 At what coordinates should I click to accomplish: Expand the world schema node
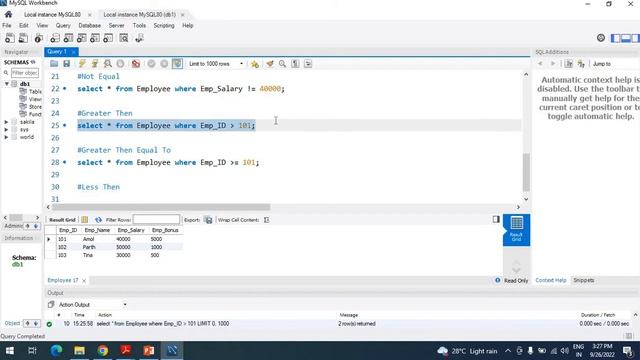6,137
